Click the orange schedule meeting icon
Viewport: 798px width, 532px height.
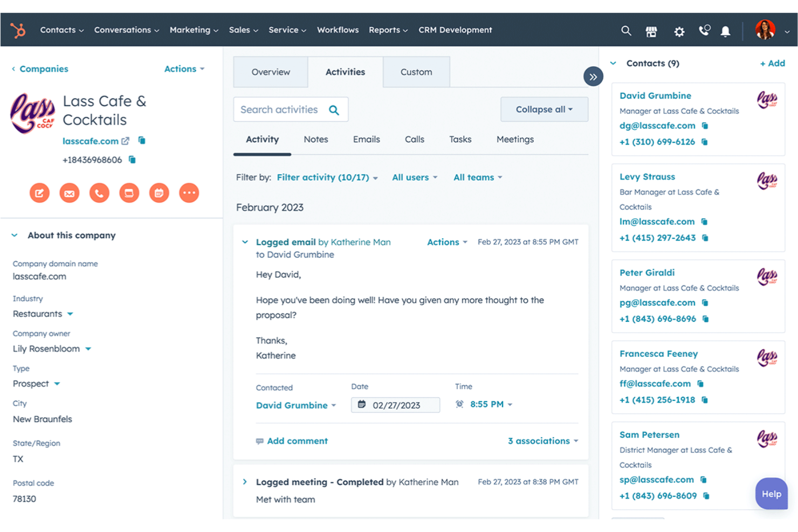[x=159, y=193]
